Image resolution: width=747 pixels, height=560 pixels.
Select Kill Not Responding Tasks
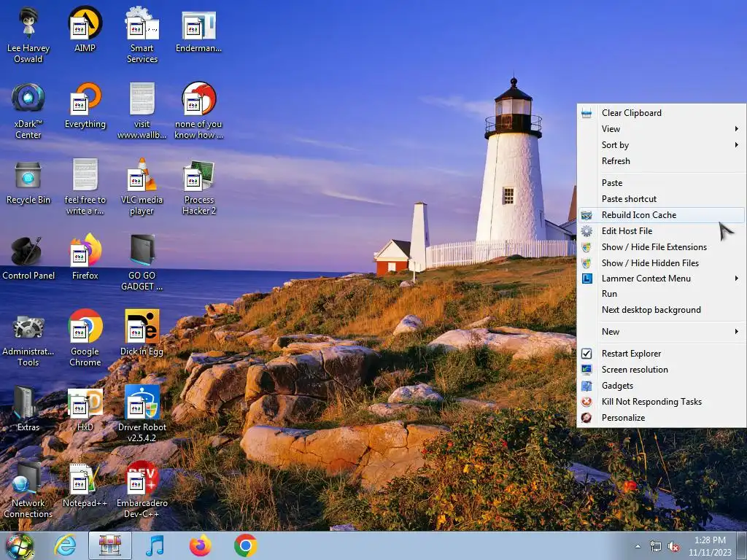coord(662,402)
